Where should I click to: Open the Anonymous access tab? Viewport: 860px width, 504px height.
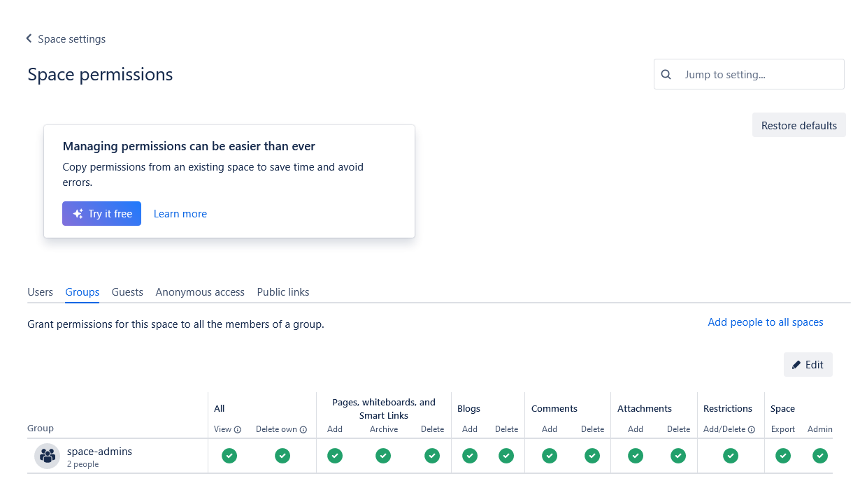coord(200,292)
